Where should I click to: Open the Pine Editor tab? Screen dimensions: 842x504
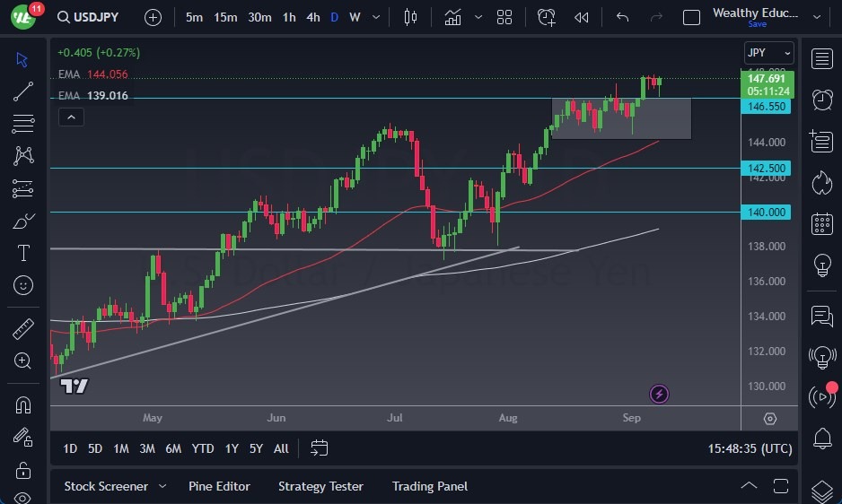tap(219, 486)
